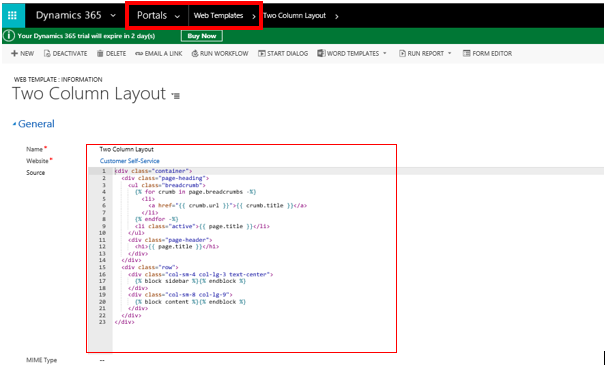The height and width of the screenshot is (368, 605).
Task: Click the DELETE trash icon
Action: pyautogui.click(x=100, y=53)
